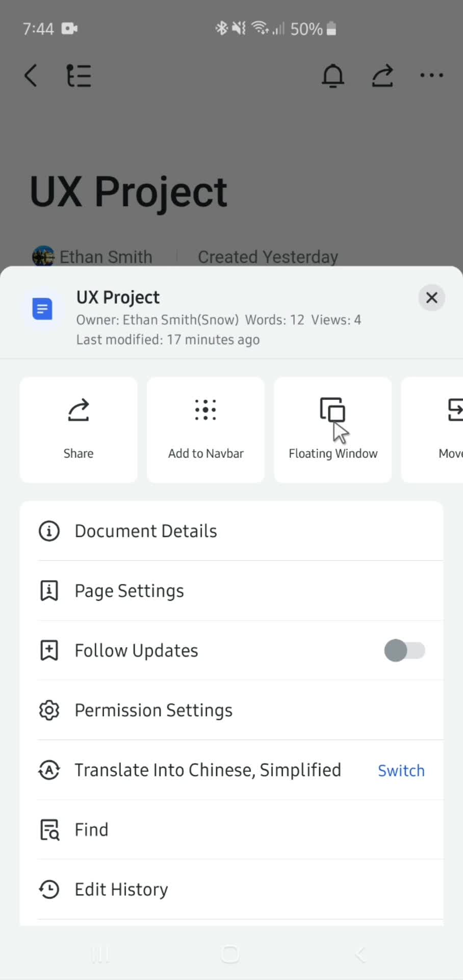
Task: Open Page Settings
Action: click(231, 591)
